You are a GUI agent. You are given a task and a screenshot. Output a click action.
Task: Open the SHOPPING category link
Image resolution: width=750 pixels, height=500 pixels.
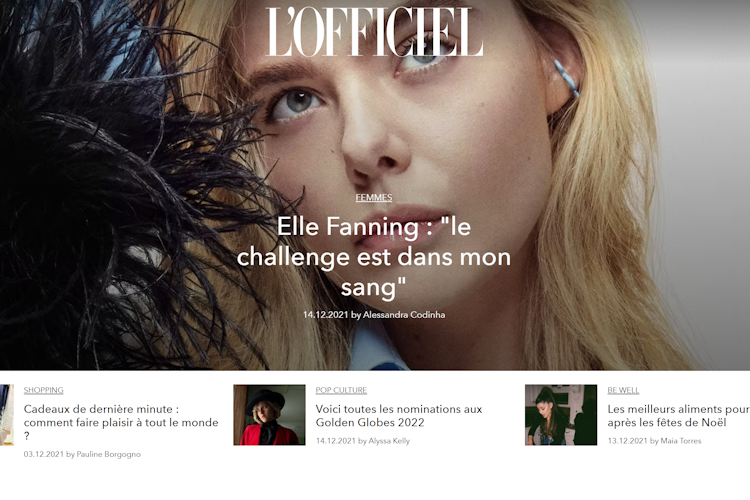point(44,390)
